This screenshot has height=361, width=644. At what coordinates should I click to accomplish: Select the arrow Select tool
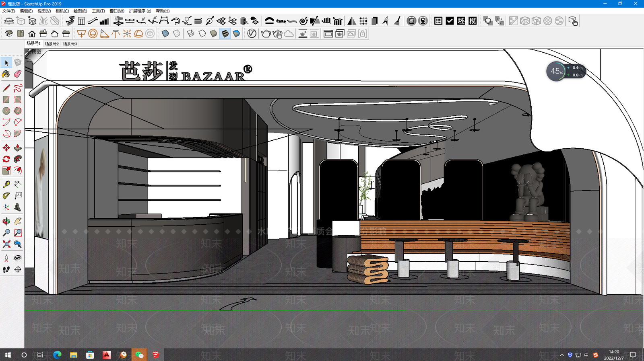tap(6, 63)
